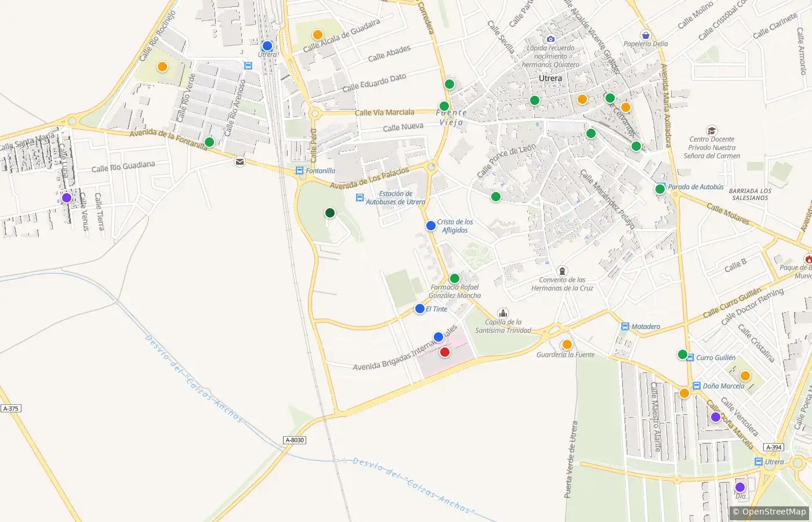
Task: Click the Fontanilla bus stop icon
Action: tap(299, 171)
